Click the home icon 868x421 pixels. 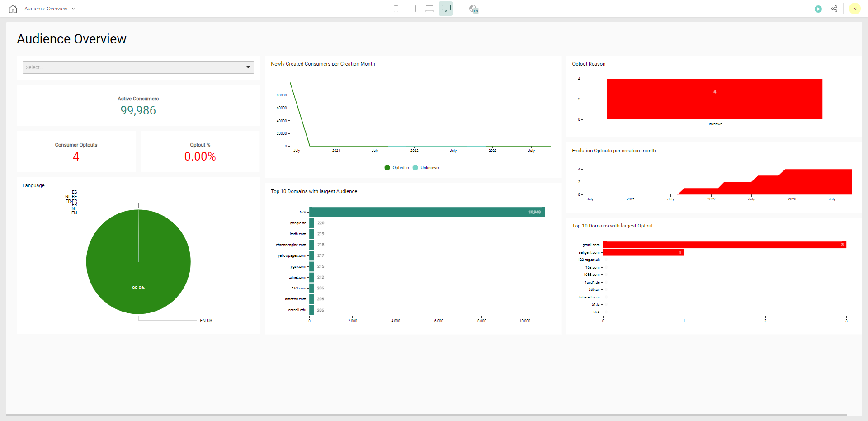pyautogui.click(x=13, y=9)
